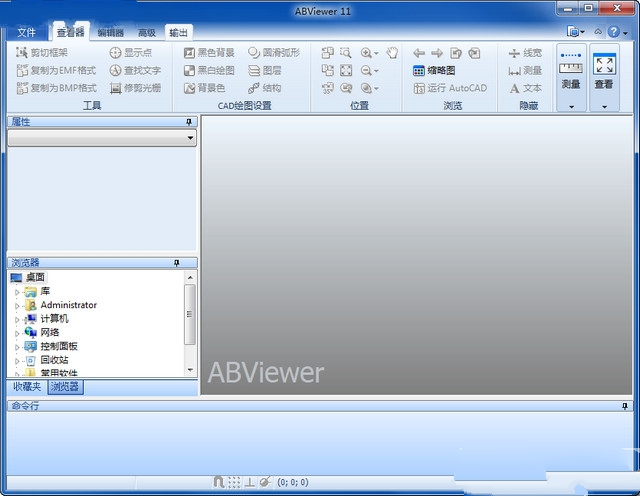This screenshot has width=640, height=496.
Task: Open the window layout dropdown near help
Action: click(x=576, y=32)
